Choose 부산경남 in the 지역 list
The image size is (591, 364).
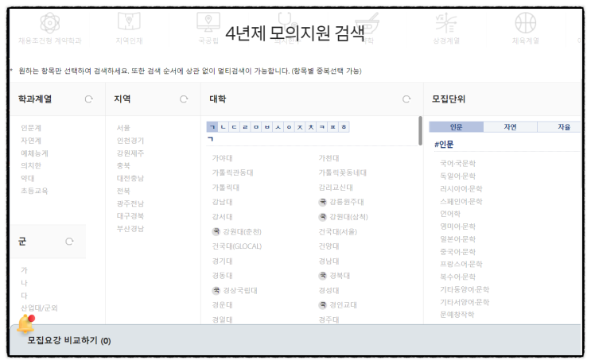pos(130,228)
